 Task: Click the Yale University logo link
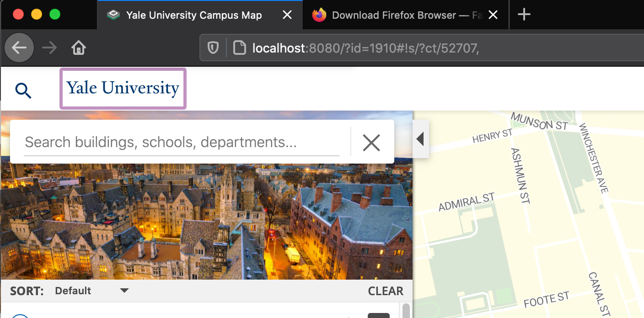[123, 89]
